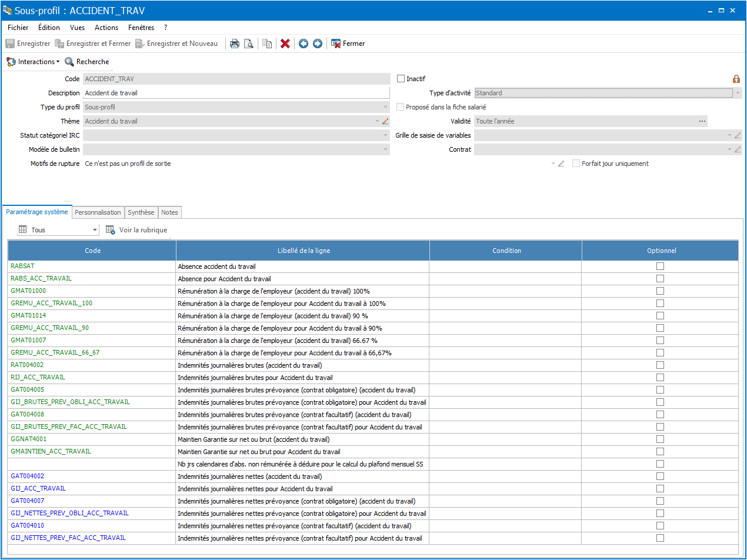Go to next record with the blue right arrow
Image resolution: width=747 pixels, height=560 pixels.
[x=318, y=44]
